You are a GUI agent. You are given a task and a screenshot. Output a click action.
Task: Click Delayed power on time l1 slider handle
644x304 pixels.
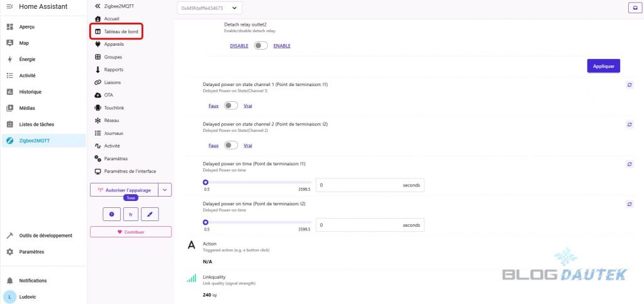[x=206, y=183]
